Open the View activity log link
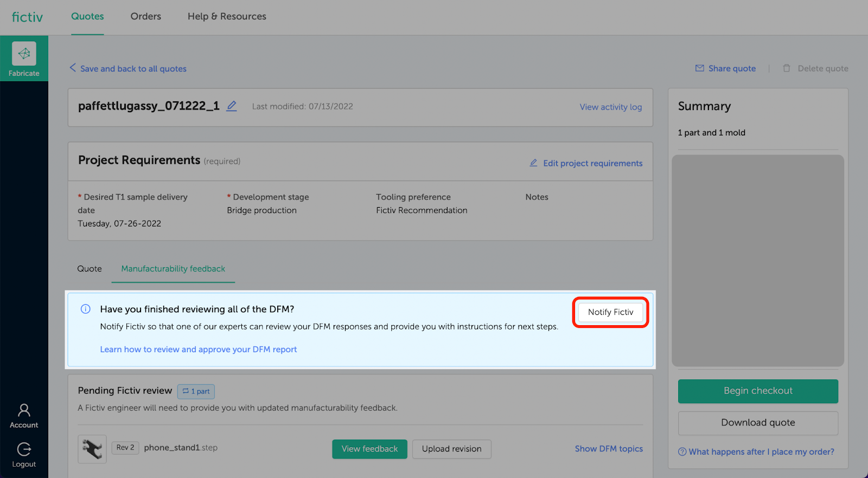Viewport: 868px width, 478px height. (x=611, y=107)
